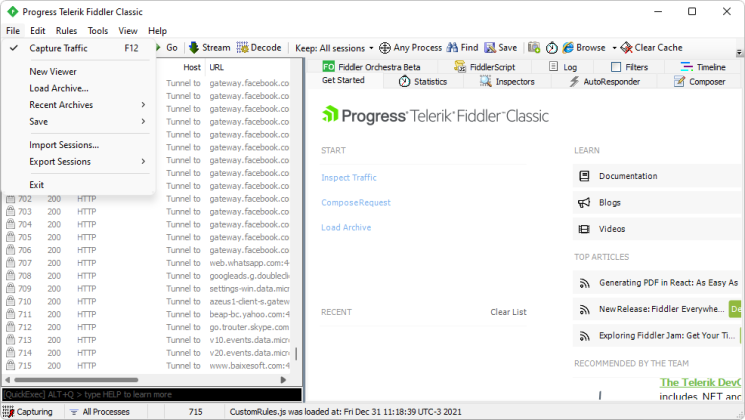
Task: Click the Capturing status bar icon
Action: pyautogui.click(x=8, y=411)
